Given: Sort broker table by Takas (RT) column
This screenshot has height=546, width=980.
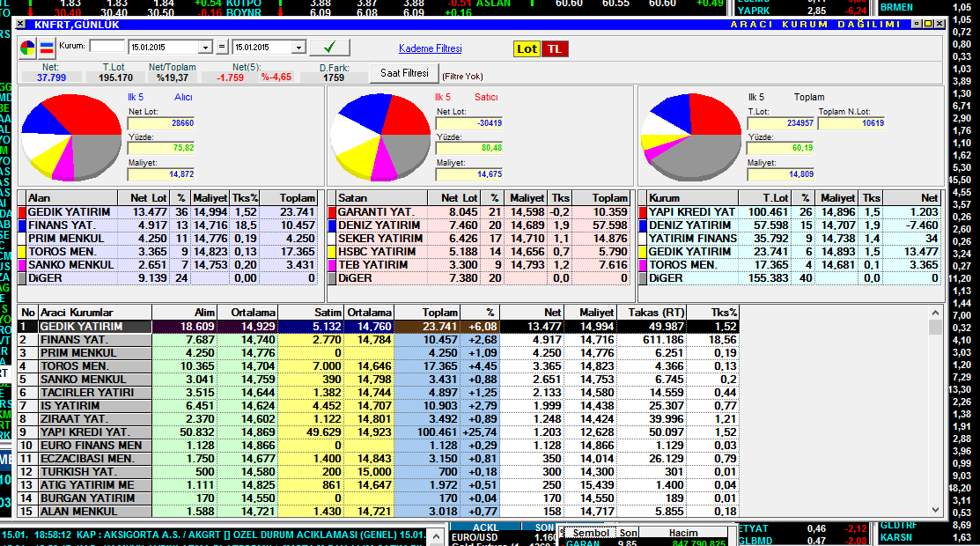Looking at the screenshot, I should click(651, 312).
